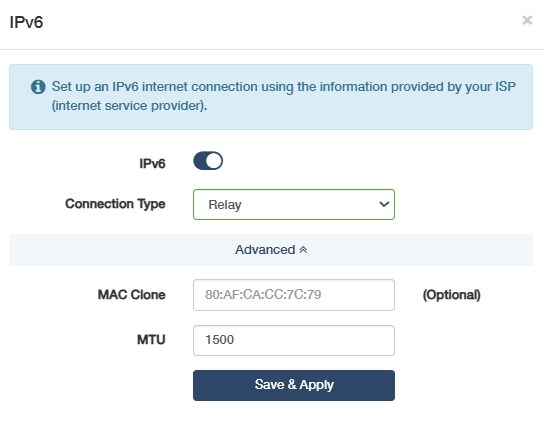
Task: Click the down arrow in the Relay box
Action: coord(384,204)
